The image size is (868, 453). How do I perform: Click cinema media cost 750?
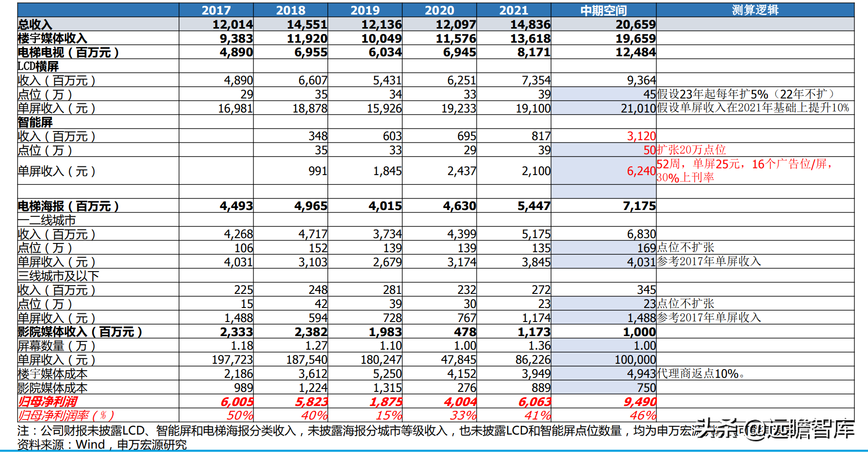646,388
